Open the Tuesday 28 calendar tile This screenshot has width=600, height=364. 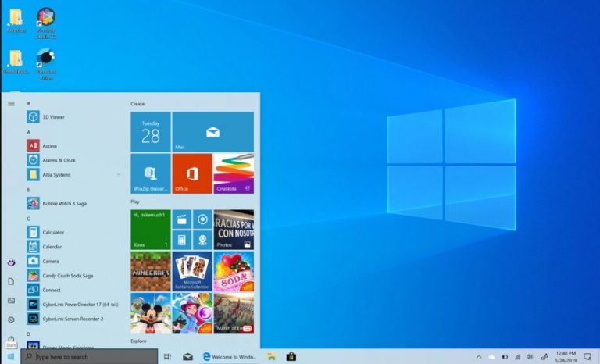tap(151, 132)
